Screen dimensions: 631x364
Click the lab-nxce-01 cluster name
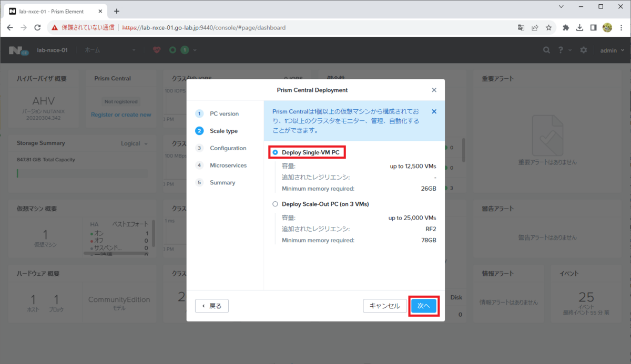pos(52,50)
